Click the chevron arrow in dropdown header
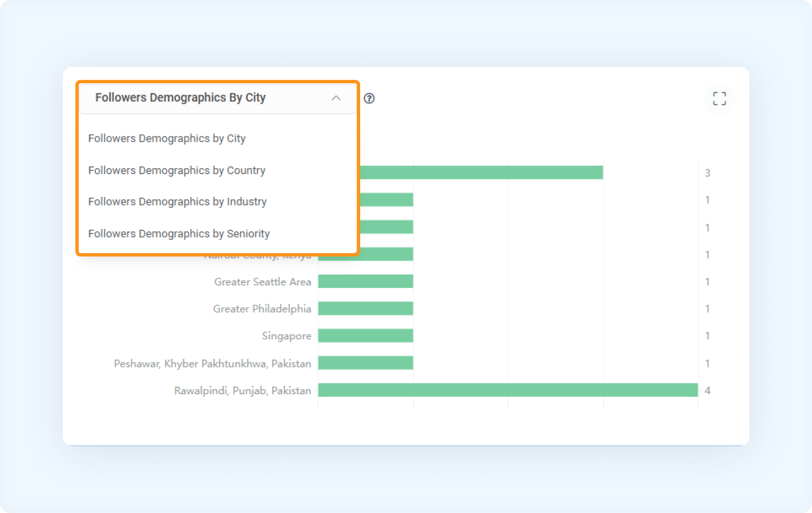The height and width of the screenshot is (513, 812). [x=336, y=98]
